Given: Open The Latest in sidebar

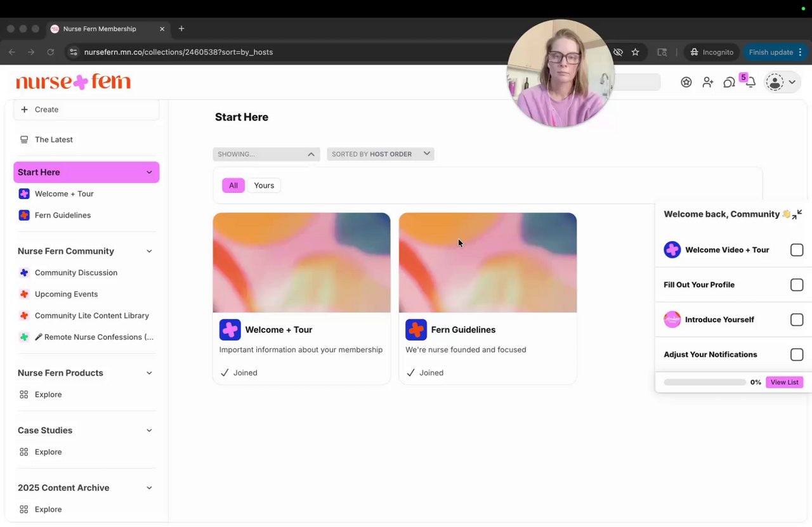Looking at the screenshot, I should [x=54, y=140].
